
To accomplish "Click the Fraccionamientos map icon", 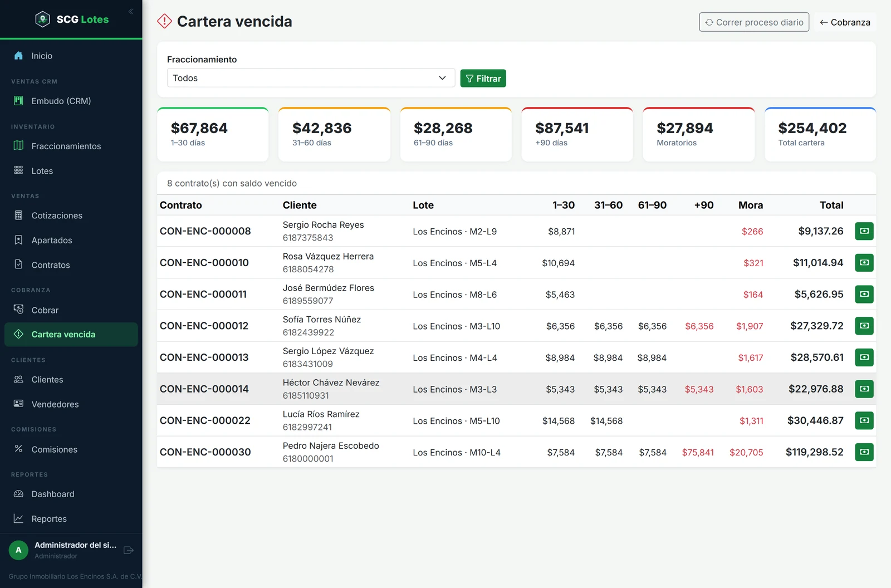I will [18, 146].
